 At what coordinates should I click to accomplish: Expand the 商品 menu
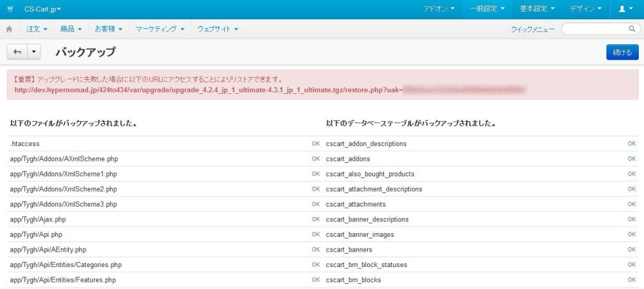click(x=70, y=29)
